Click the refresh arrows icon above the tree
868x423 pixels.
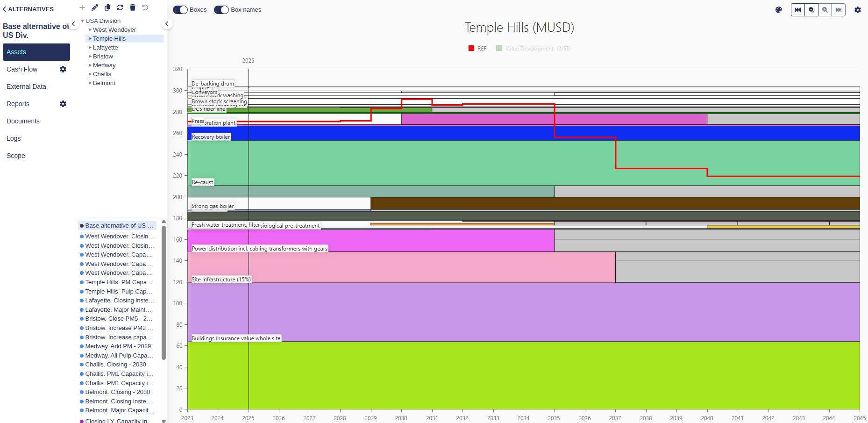[x=120, y=7]
